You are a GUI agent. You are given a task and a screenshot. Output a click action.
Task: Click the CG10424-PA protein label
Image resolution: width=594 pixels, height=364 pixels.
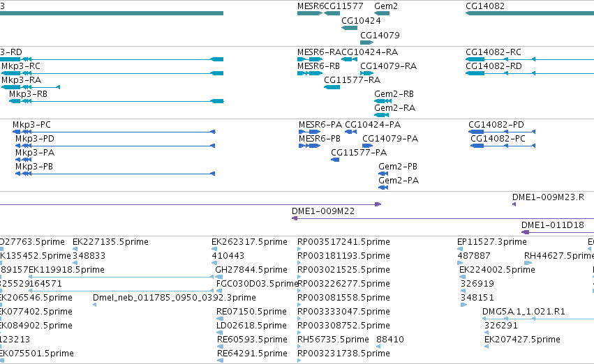coord(373,125)
